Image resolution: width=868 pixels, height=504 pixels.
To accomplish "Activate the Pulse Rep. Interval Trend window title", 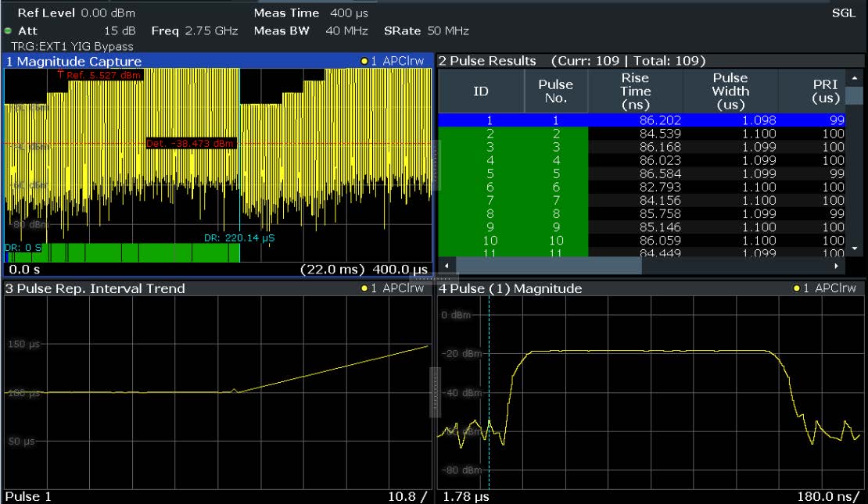I will click(x=95, y=288).
